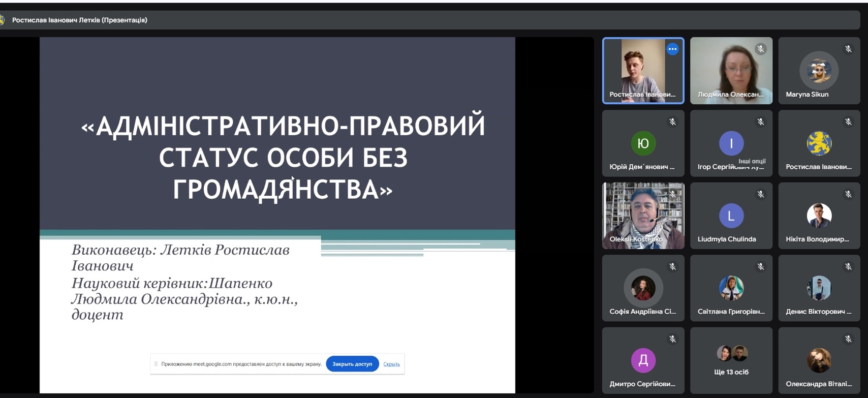Image resolution: width=868 pixels, height=398 pixels.
Task: Click muted mic icon on Дмитро Сергійович tile
Action: [672, 339]
